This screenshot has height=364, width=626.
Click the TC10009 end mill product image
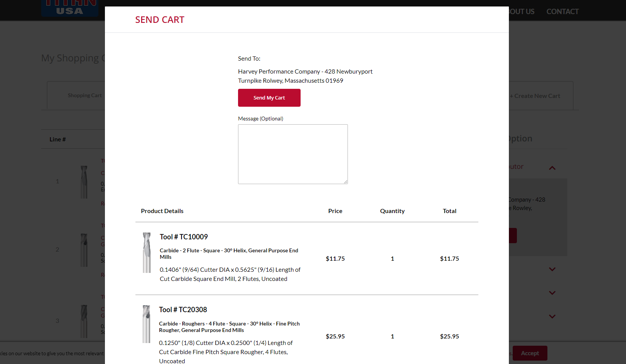(x=147, y=253)
